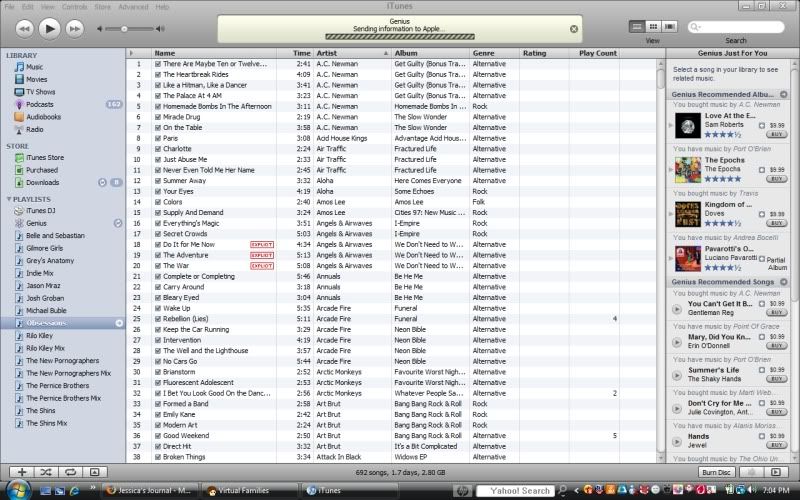Click the Genius progress bar
The width and height of the screenshot is (800, 500).
[400, 37]
